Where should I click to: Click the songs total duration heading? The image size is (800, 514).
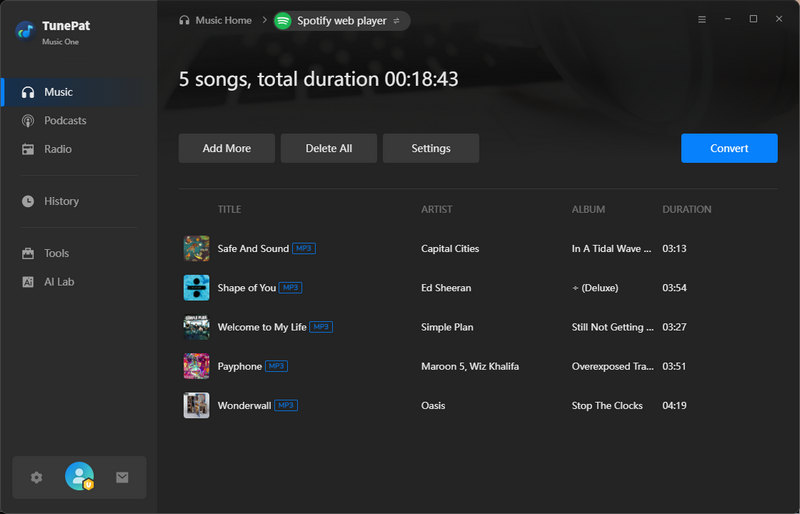point(318,79)
